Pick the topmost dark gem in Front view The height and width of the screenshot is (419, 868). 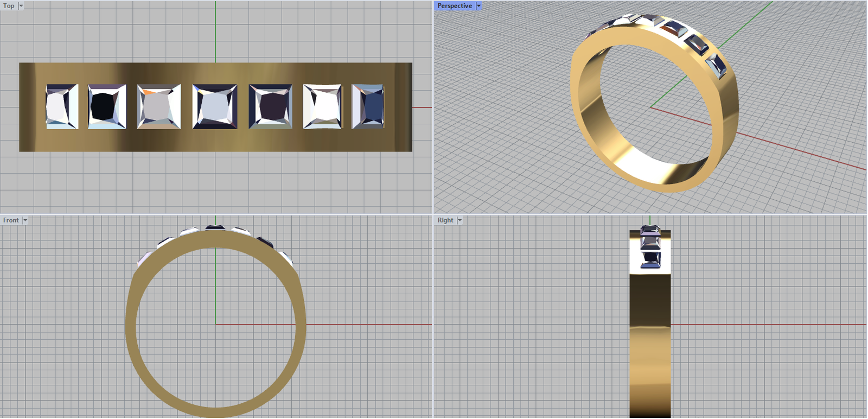point(215,227)
